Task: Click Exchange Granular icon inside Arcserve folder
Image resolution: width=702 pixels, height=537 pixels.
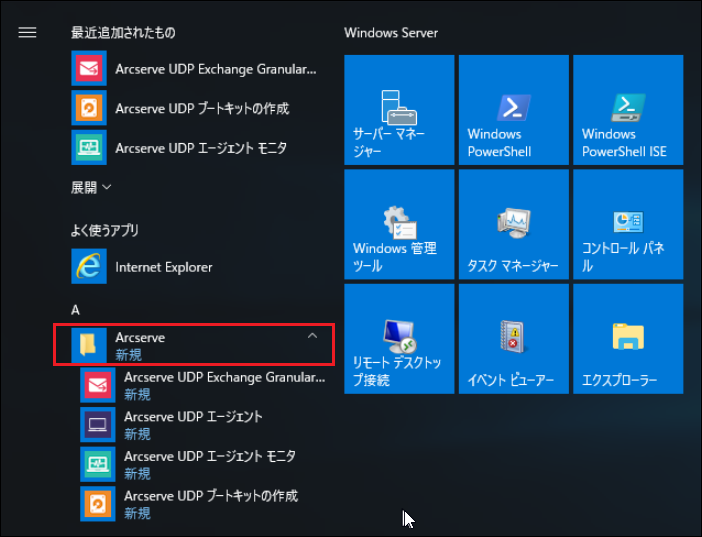Action: pyautogui.click(x=98, y=385)
